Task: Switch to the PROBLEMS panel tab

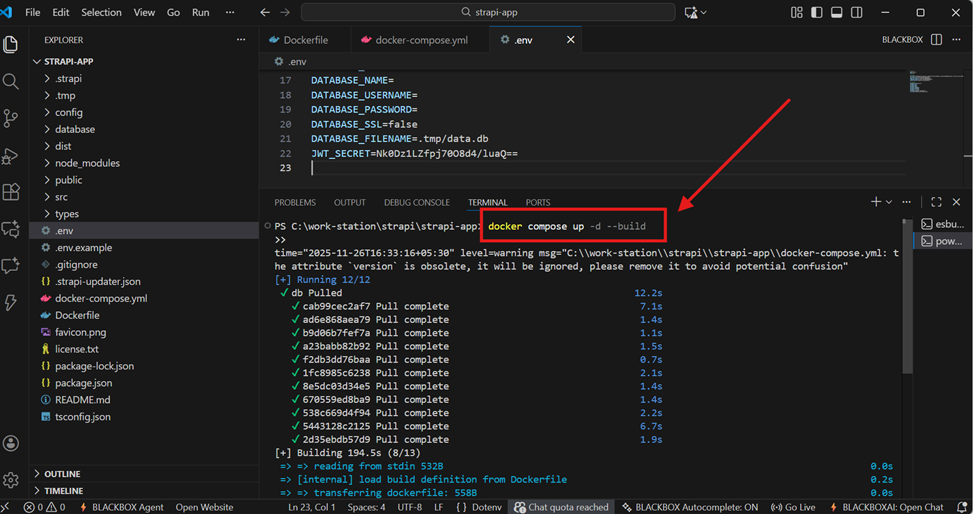Action: (295, 202)
